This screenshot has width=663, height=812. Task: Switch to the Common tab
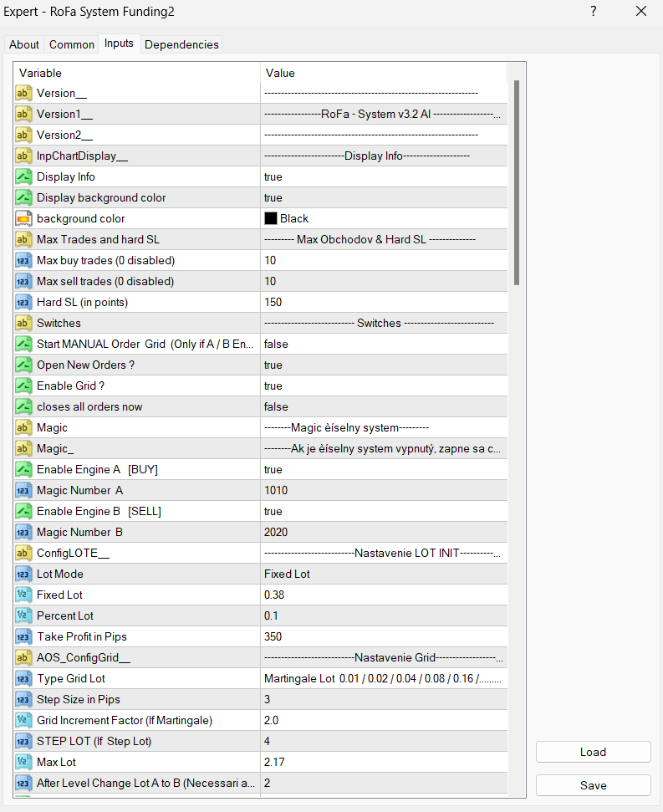click(71, 44)
